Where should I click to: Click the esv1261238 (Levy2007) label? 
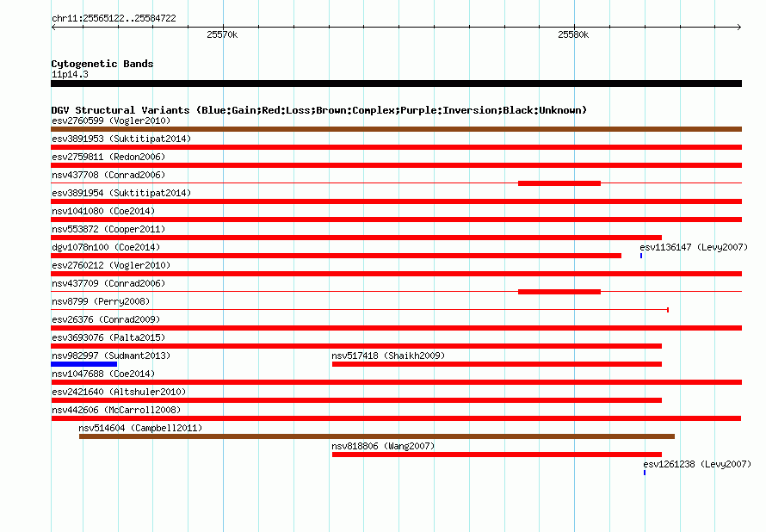pyautogui.click(x=697, y=464)
